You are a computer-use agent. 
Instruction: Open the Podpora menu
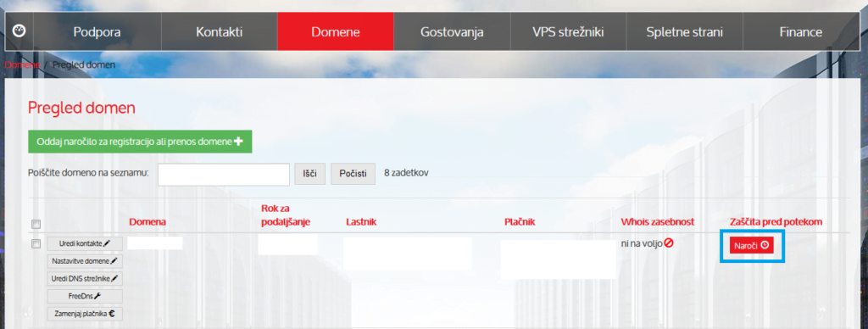[97, 31]
